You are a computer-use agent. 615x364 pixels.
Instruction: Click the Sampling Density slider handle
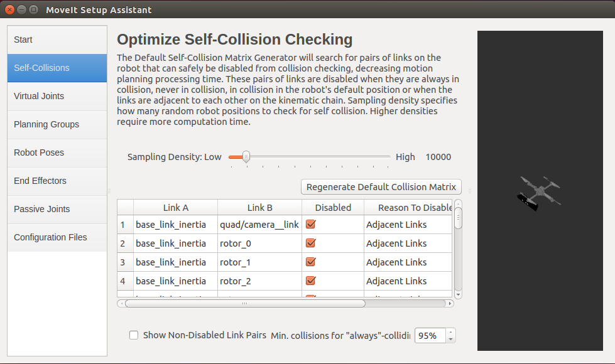[246, 157]
